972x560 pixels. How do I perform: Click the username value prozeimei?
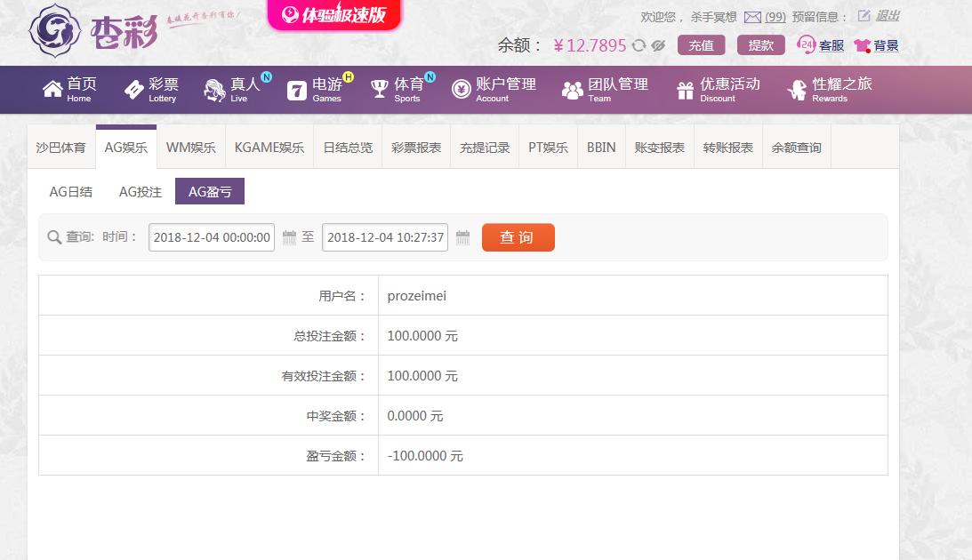(x=416, y=296)
